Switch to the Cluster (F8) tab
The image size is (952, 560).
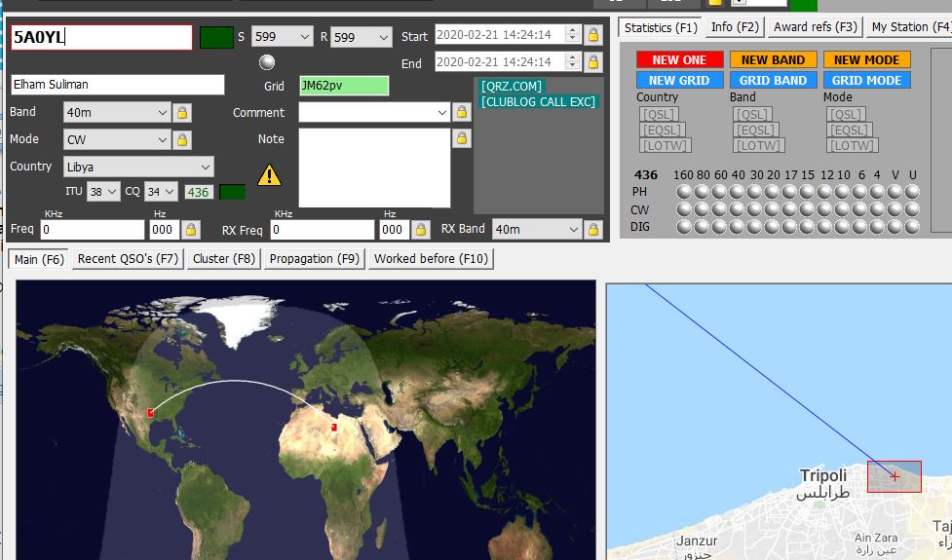[224, 259]
